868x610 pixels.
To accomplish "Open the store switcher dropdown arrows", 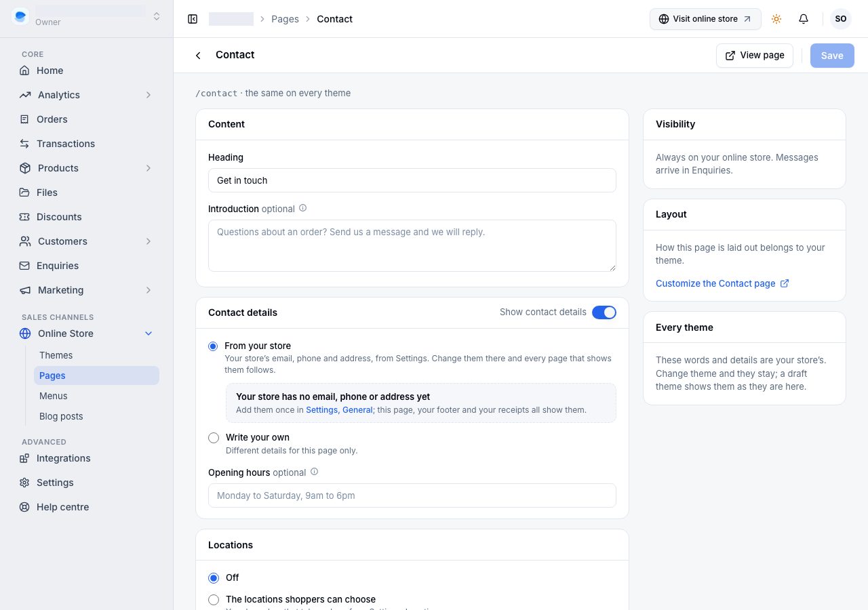I will [157, 16].
